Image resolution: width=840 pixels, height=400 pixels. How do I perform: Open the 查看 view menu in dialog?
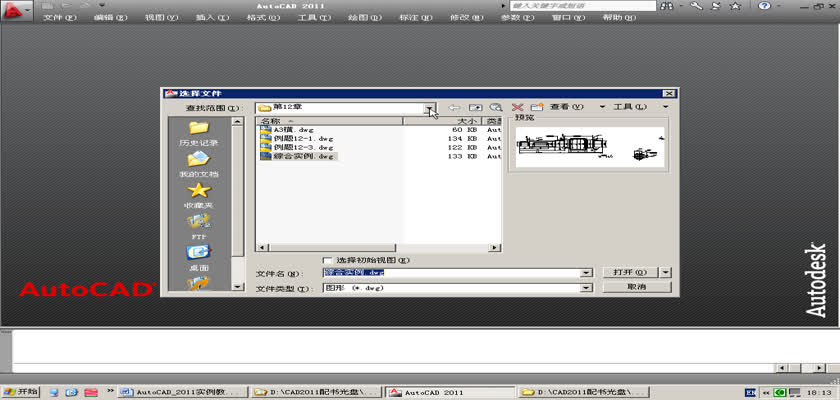(566, 107)
